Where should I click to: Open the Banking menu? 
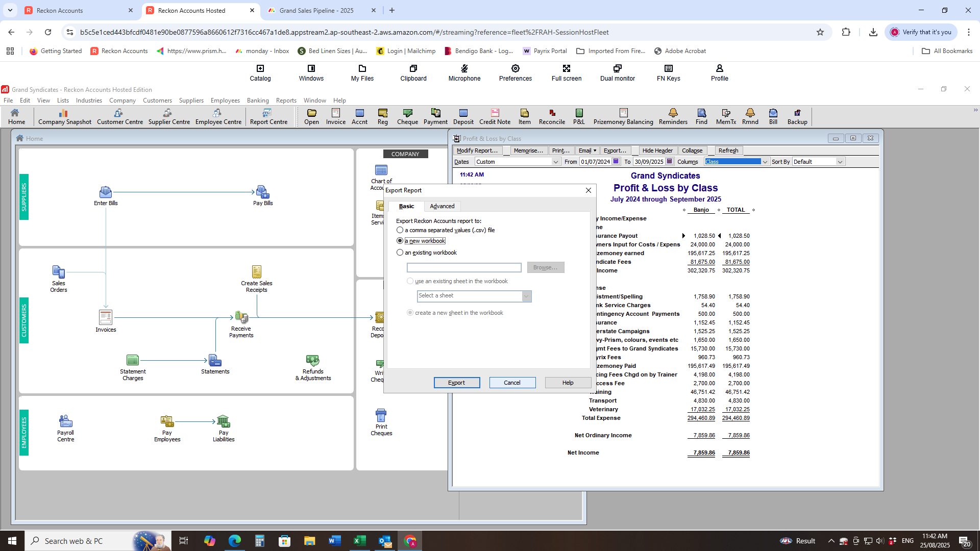[258, 101]
